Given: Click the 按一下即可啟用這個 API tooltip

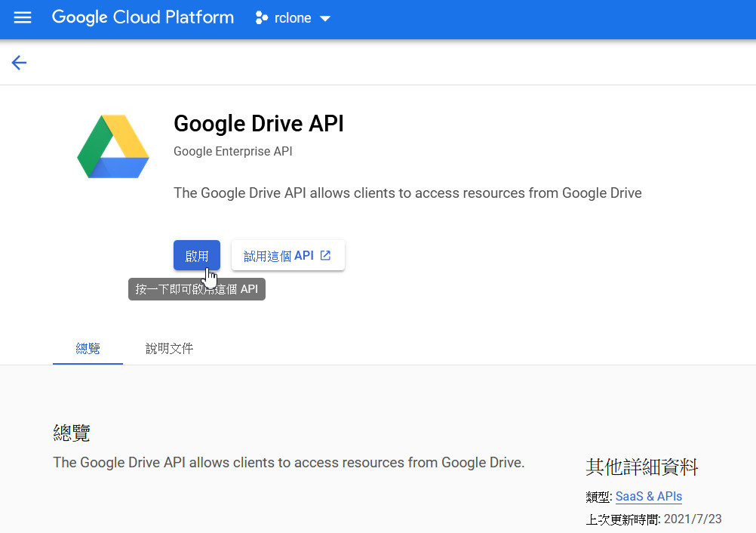Looking at the screenshot, I should click(196, 289).
